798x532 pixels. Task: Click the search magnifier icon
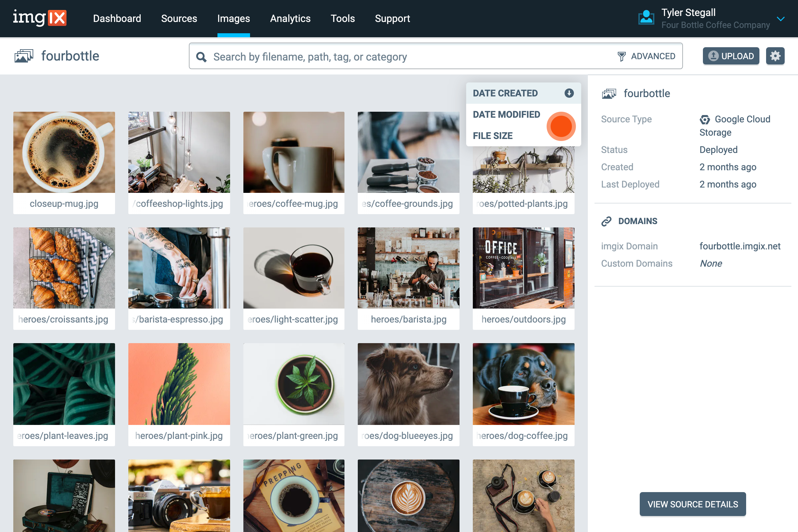pos(201,56)
